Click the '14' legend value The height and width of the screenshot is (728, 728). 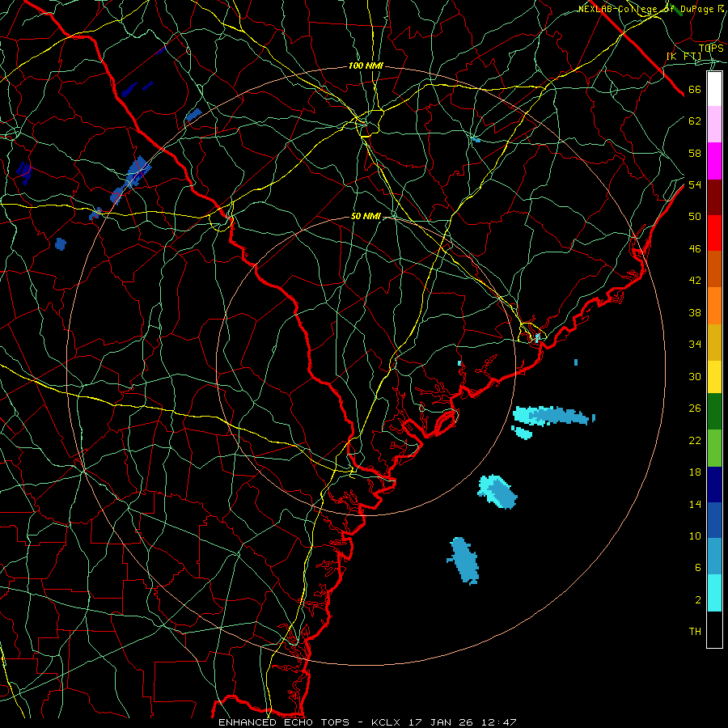coord(695,504)
